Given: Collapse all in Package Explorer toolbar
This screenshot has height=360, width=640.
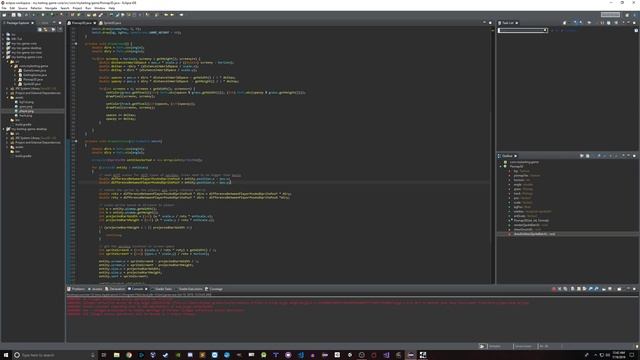Looking at the screenshot, I should [x=40, y=29].
